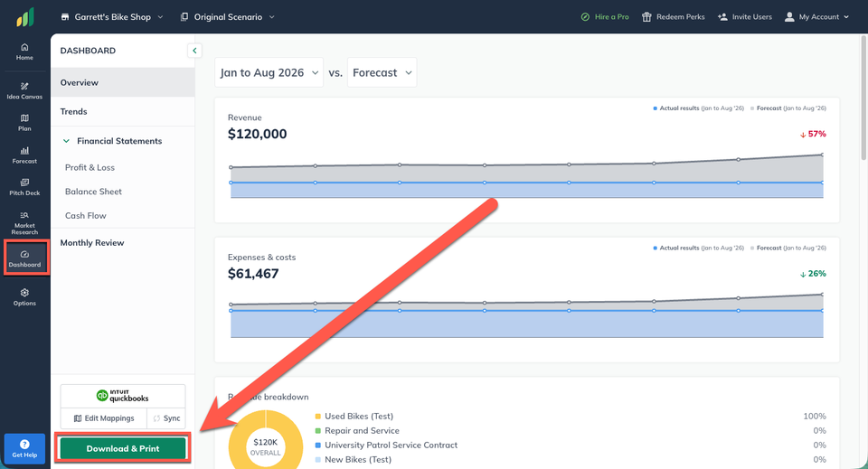Viewport: 868px width, 469px height.
Task: Click the Expenses & costs $61,467 value
Action: (x=253, y=274)
